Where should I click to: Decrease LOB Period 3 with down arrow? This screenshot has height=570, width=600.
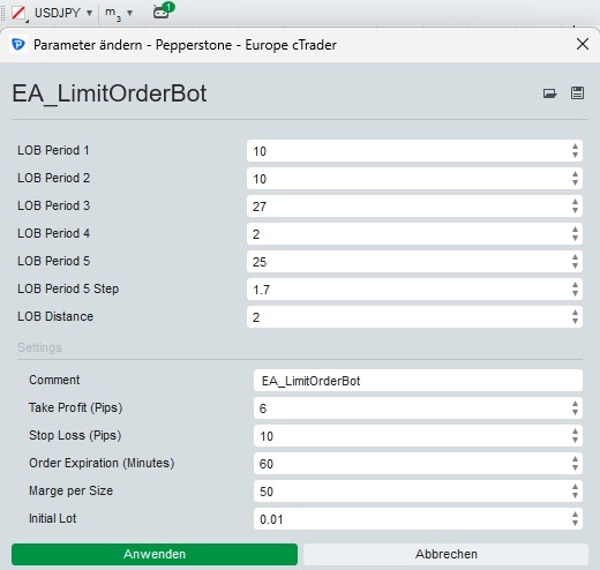(575, 210)
